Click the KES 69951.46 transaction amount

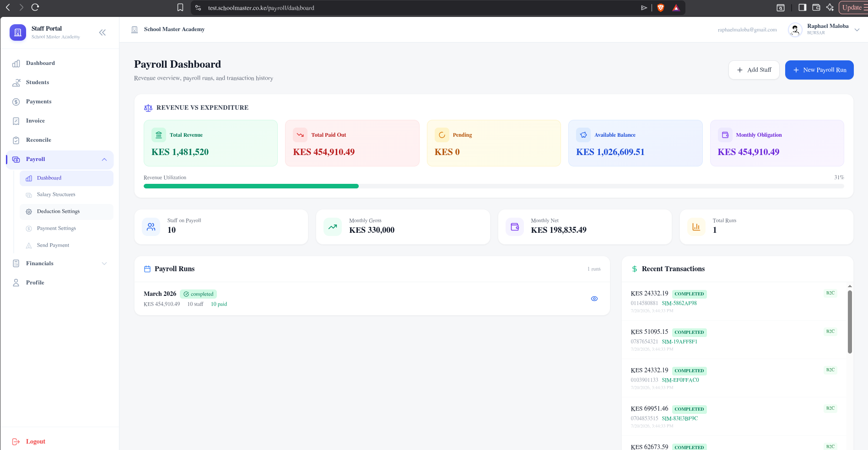point(649,409)
